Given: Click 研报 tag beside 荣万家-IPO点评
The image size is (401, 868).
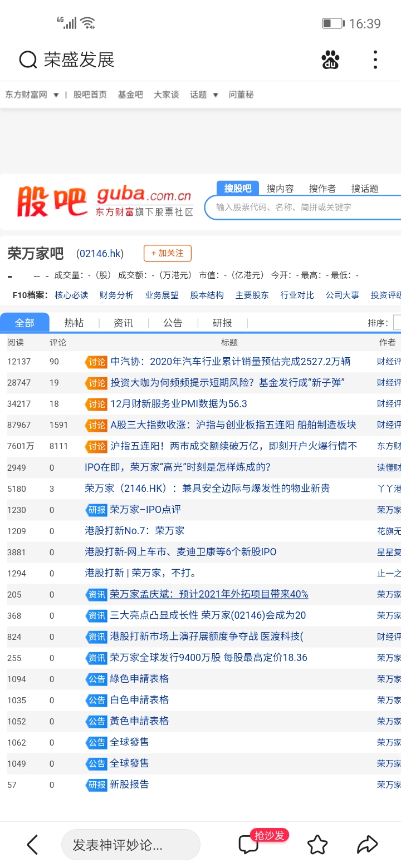Looking at the screenshot, I should point(96,510).
